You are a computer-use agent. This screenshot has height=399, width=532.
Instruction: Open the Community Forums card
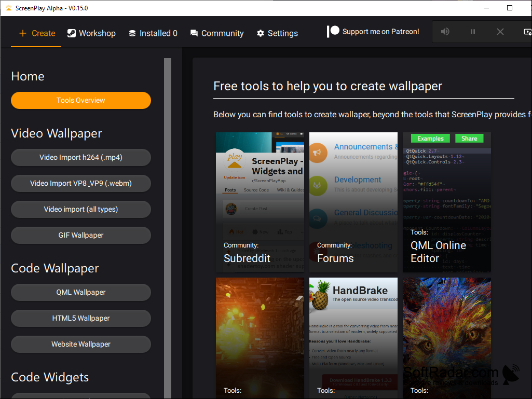(x=353, y=202)
